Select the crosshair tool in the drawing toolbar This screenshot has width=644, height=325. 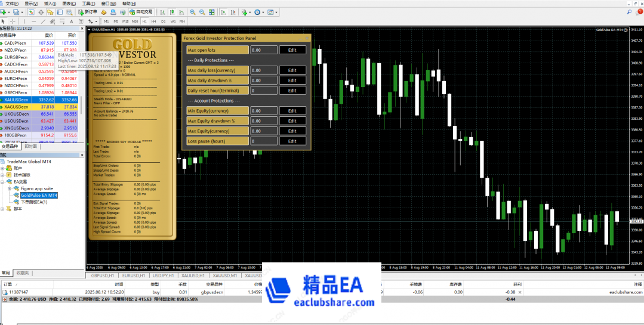coord(13,21)
